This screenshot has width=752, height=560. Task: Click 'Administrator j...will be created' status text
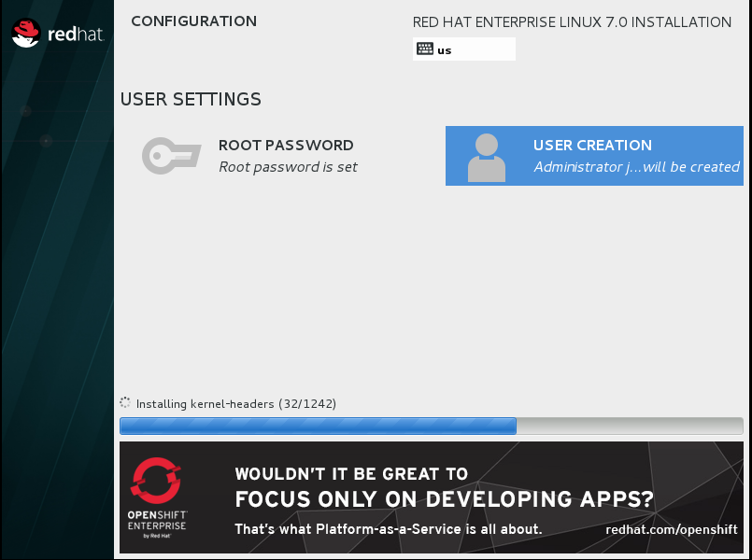[x=636, y=167]
